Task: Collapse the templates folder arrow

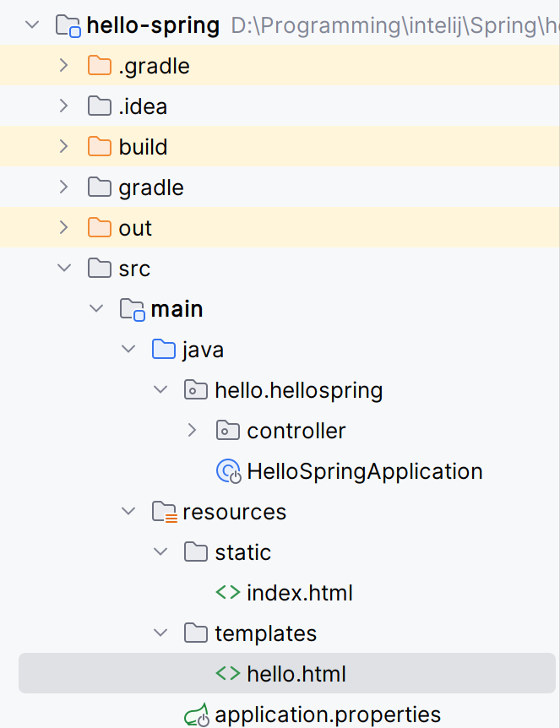Action: pyautogui.click(x=160, y=633)
